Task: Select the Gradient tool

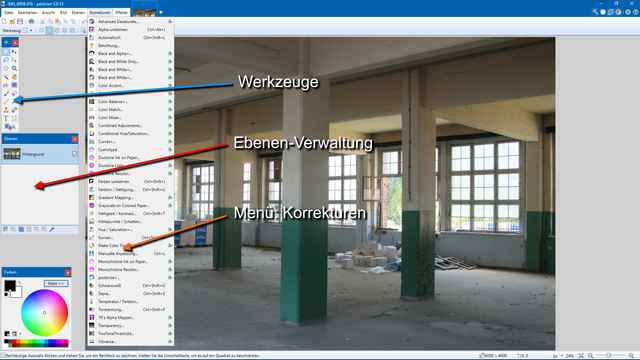Action: [14, 85]
